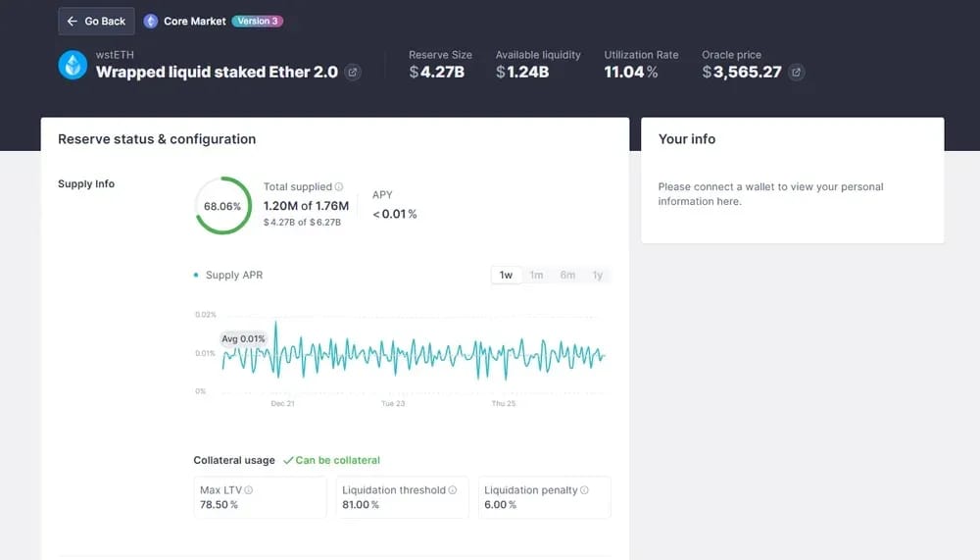Click the Max LTV info icon

pyautogui.click(x=248, y=490)
